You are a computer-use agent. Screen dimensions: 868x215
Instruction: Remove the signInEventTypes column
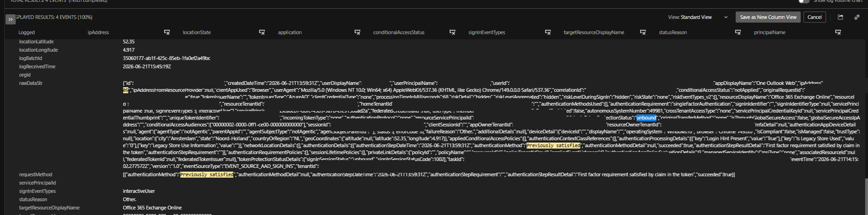click(548, 32)
